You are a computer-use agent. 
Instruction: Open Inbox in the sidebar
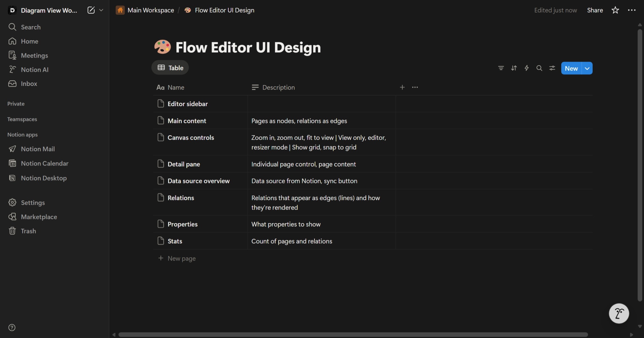point(29,84)
